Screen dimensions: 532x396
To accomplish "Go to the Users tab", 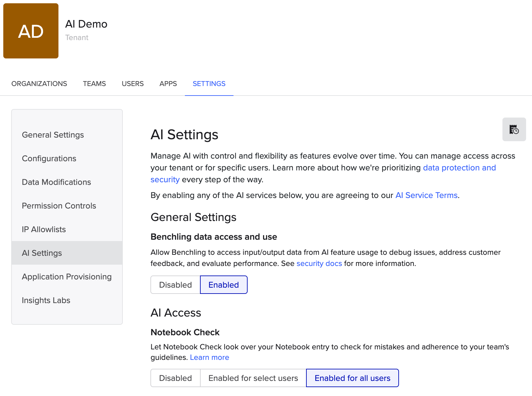I will [133, 84].
